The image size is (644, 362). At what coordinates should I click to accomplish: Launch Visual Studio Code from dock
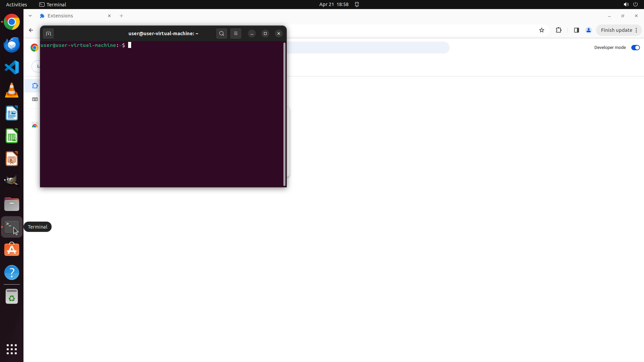click(12, 67)
